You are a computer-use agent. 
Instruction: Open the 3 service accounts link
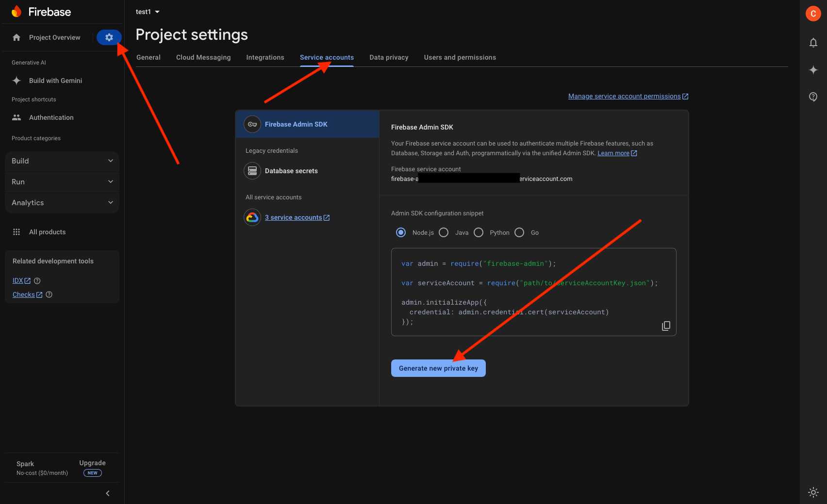[297, 218]
